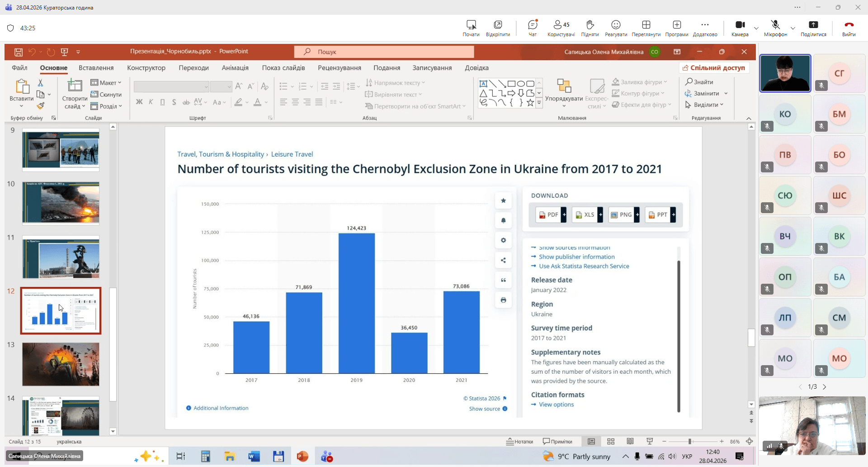Viewport: 868px width, 467px height.
Task: Open the Анімація ribbon tab
Action: [235, 68]
